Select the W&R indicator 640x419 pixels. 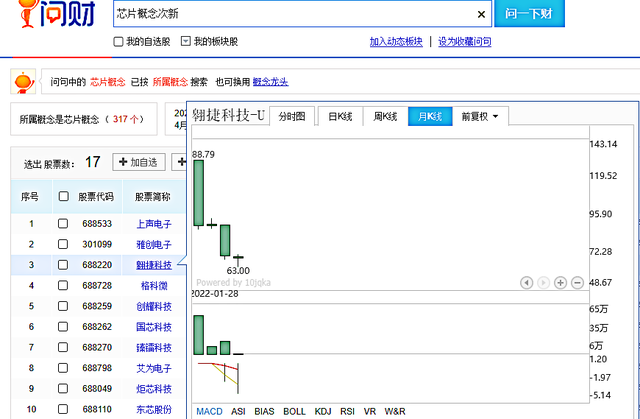[x=395, y=411]
